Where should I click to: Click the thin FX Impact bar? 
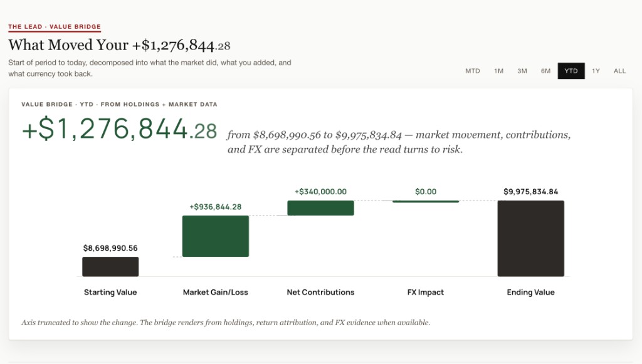pyautogui.click(x=426, y=201)
